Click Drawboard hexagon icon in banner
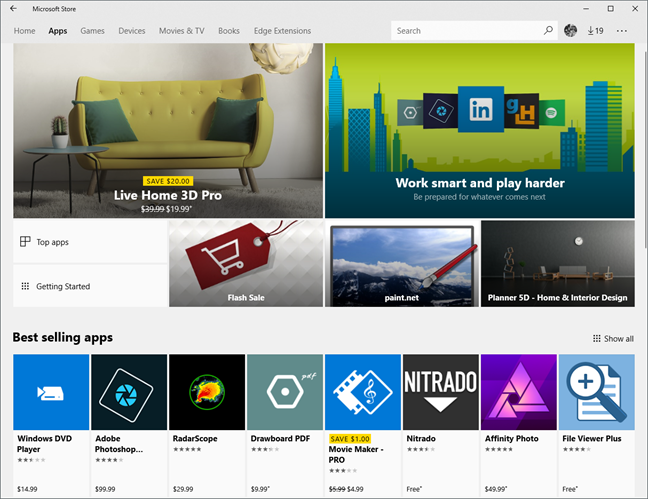The height and width of the screenshot is (499, 648). pyautogui.click(x=410, y=112)
